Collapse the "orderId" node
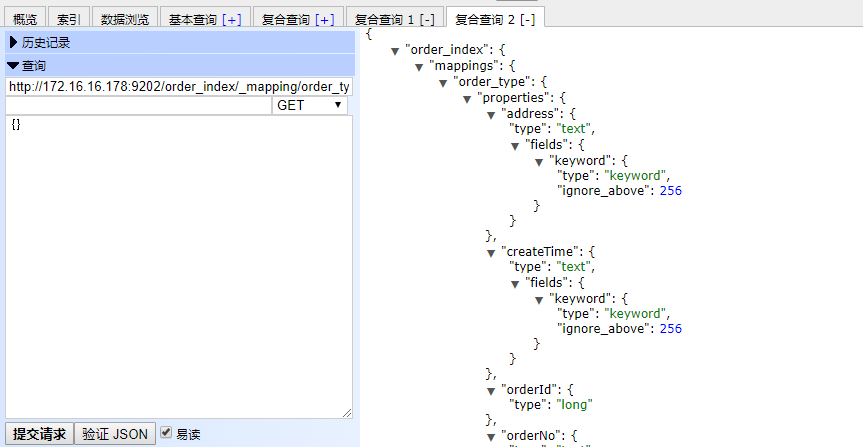Viewport: 863px width, 447px height. pos(491,391)
